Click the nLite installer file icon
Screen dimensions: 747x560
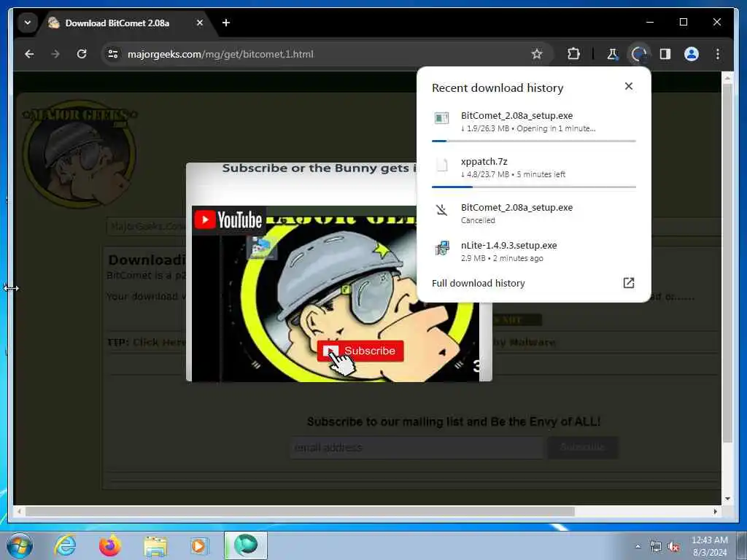click(442, 248)
